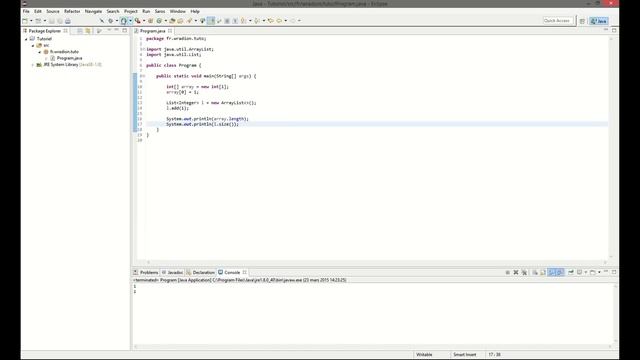The height and width of the screenshot is (360, 640).
Task: Click Writable in status bar
Action: click(424, 355)
